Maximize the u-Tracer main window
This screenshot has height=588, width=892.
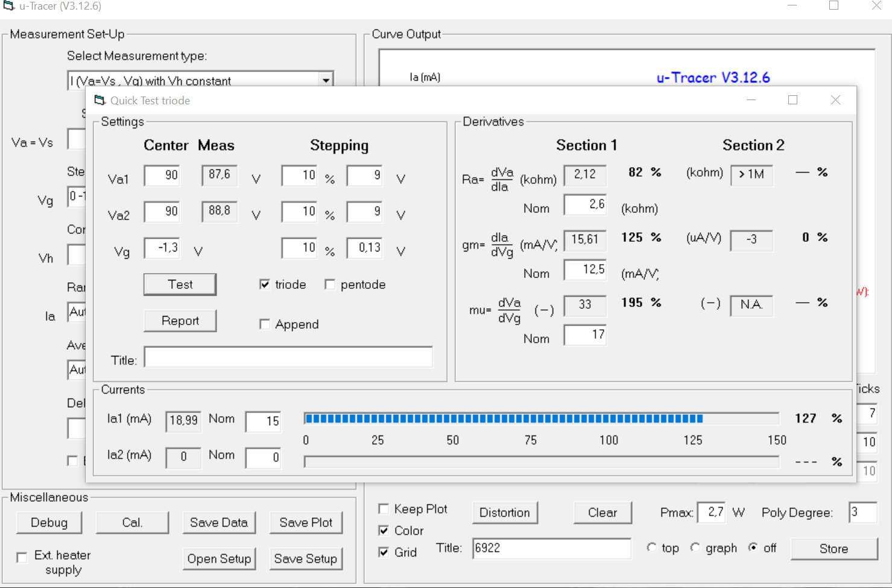[x=834, y=5]
